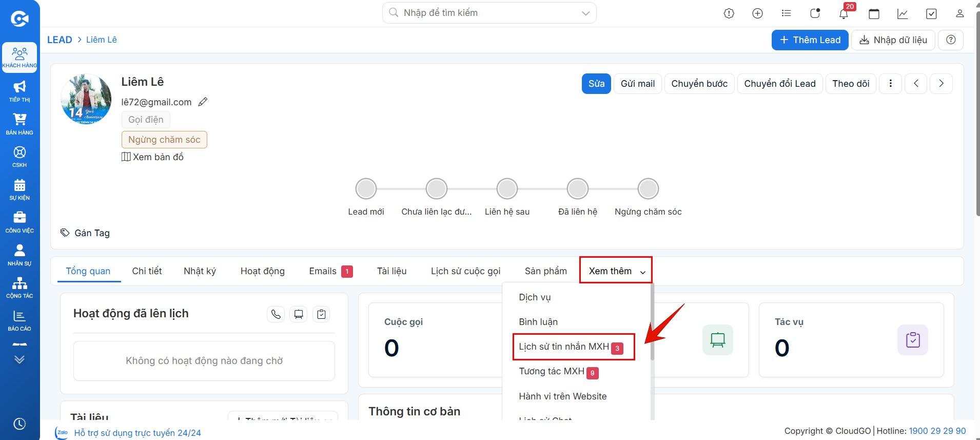Switch to the Sản phẩm tab
Screen dimensions: 980x440
coord(546,271)
